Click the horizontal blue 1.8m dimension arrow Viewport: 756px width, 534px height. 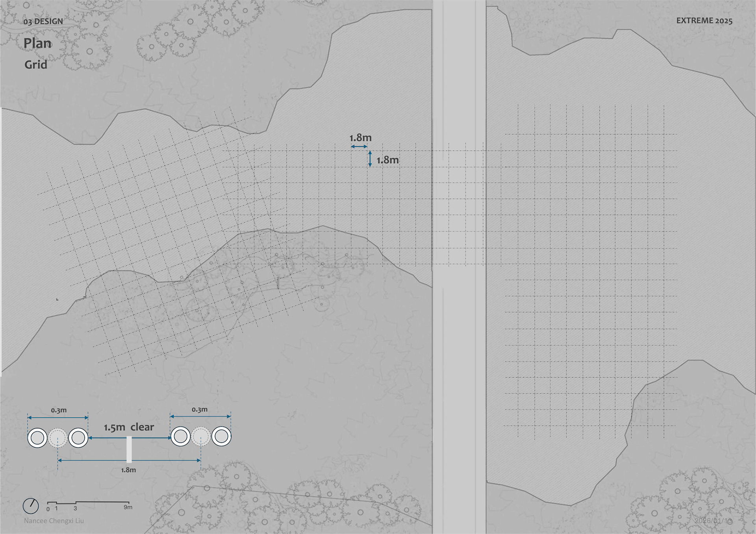click(359, 147)
